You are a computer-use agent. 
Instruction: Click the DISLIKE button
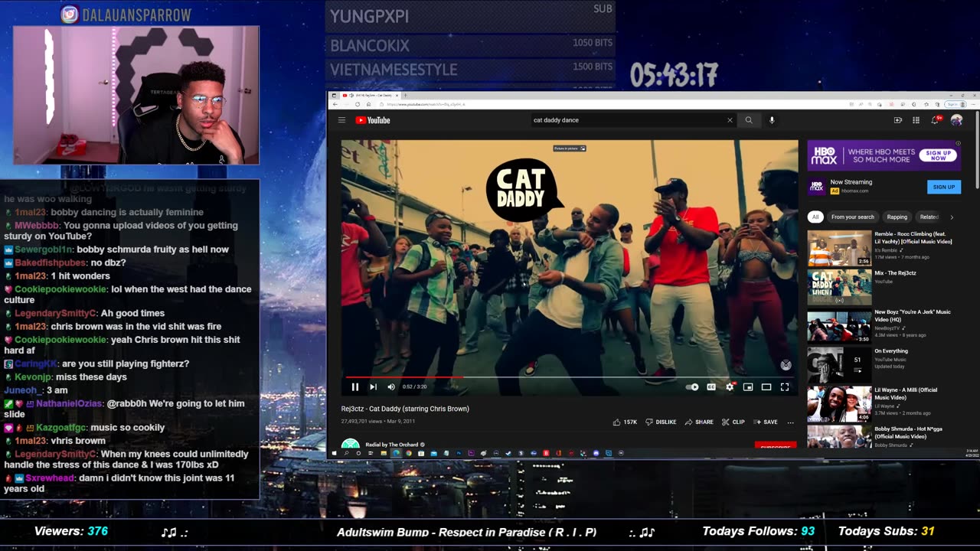pos(661,422)
